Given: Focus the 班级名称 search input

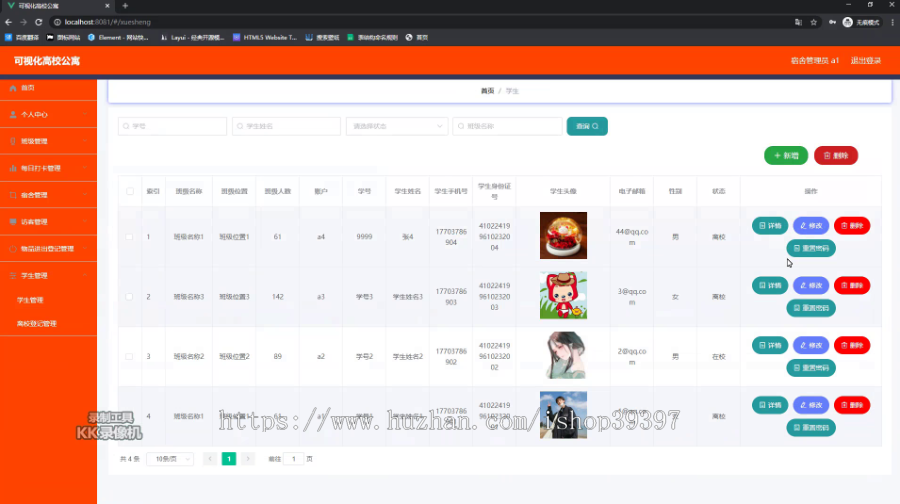Looking at the screenshot, I should pos(507,126).
